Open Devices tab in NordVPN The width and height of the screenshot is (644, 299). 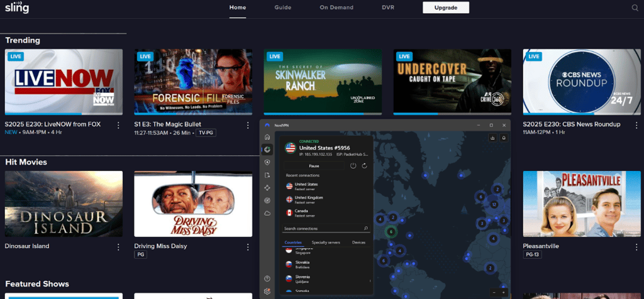click(x=358, y=242)
